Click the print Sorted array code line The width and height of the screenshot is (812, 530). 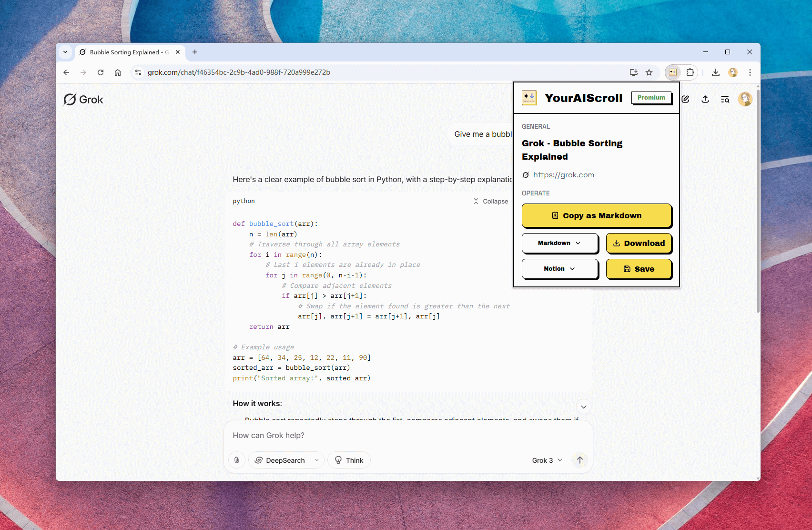(301, 378)
